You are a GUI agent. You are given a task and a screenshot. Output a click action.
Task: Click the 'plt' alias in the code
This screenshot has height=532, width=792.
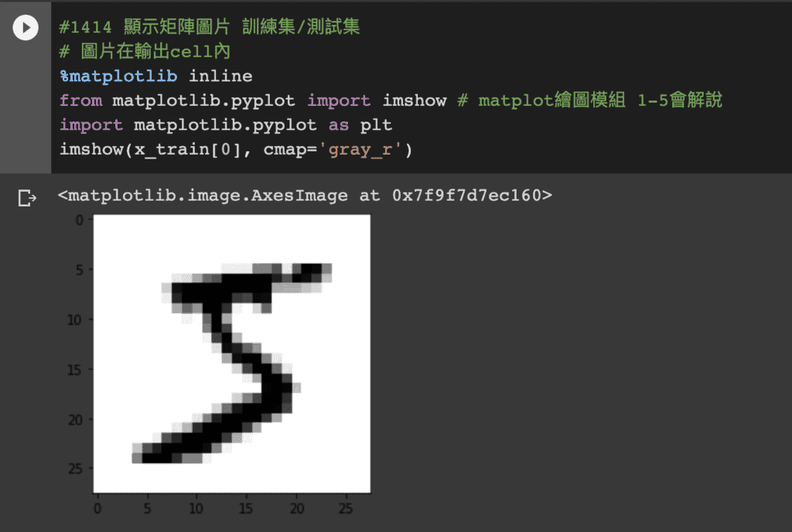click(x=377, y=125)
